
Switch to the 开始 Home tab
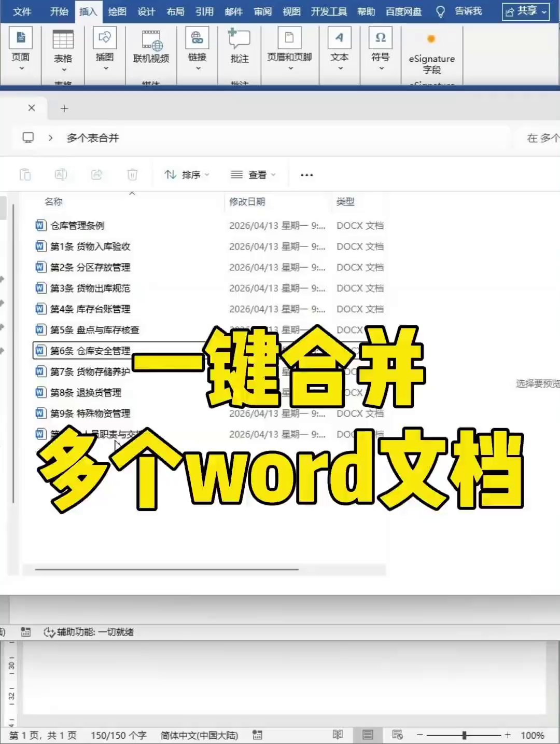pyautogui.click(x=59, y=11)
